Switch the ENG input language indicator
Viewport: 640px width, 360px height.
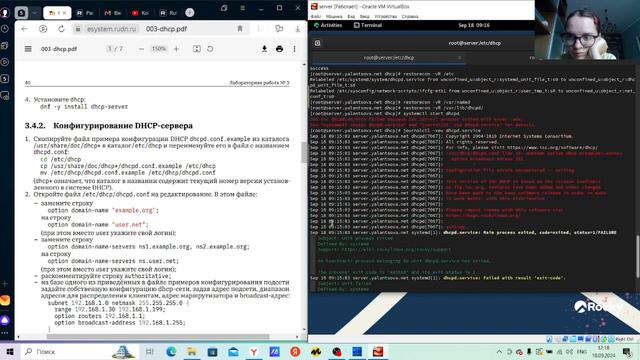[582, 351]
